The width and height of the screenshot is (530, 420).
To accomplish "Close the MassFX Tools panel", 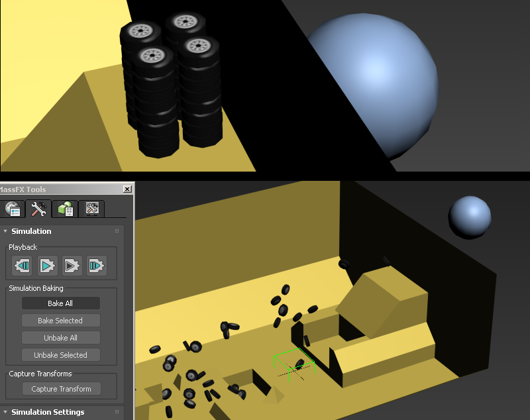I will (x=127, y=189).
